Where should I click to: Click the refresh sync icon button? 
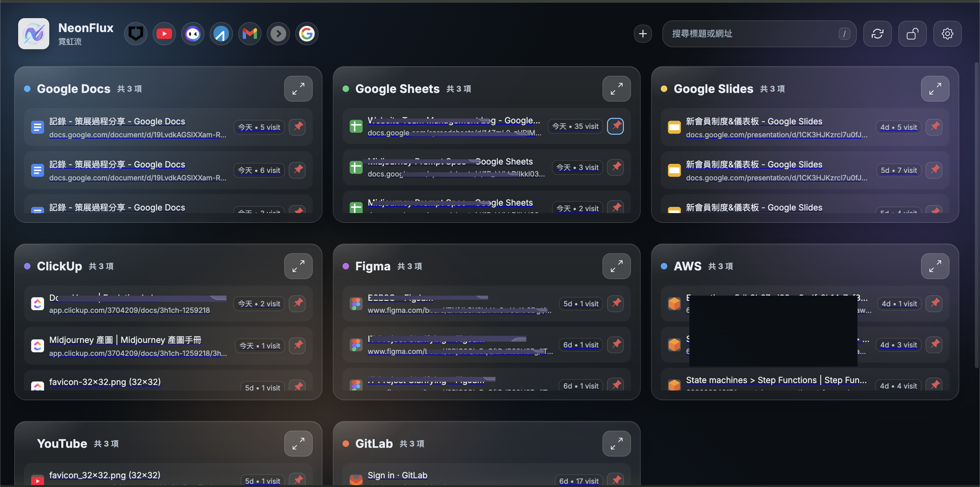tap(877, 34)
